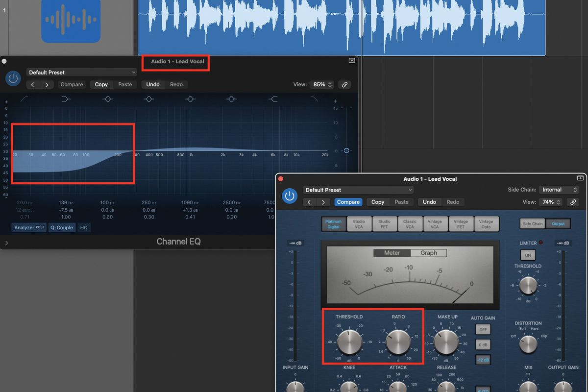Click the Compare button in the Compressor
This screenshot has height=392, width=588.
point(348,202)
